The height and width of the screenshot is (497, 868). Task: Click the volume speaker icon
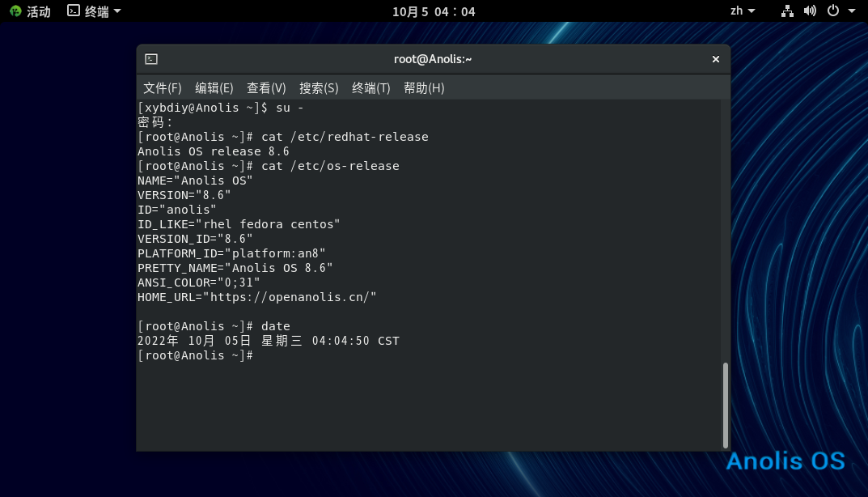[x=810, y=11]
